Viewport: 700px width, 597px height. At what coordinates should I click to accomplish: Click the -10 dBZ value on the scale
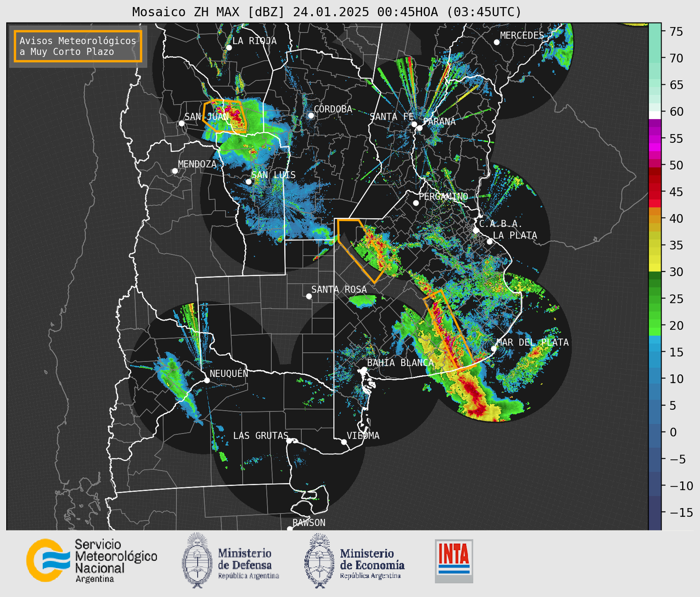681,485
